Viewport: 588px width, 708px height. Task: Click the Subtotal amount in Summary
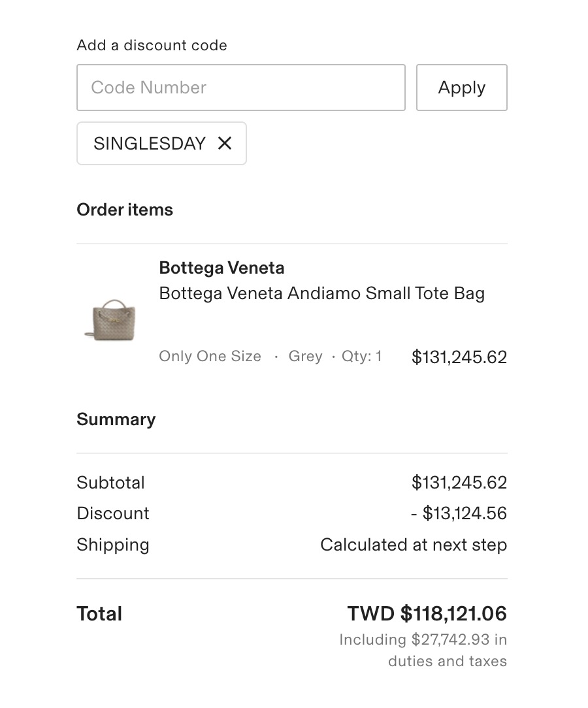click(x=459, y=483)
